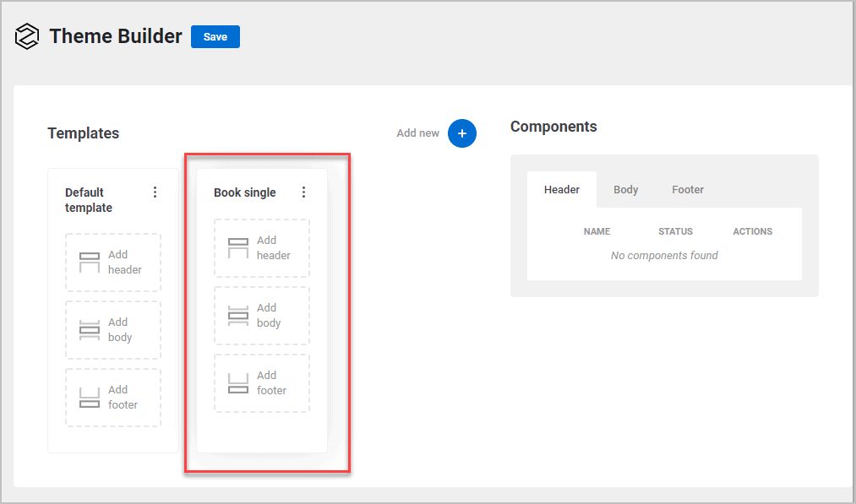Switch to the Header components tab
The width and height of the screenshot is (856, 504).
point(562,190)
